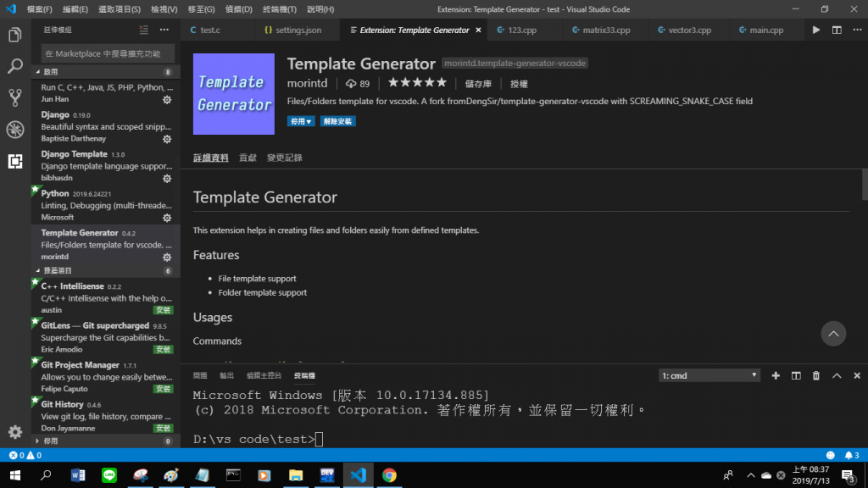
Task: Switch to the 123.cpp tab
Action: [523, 30]
